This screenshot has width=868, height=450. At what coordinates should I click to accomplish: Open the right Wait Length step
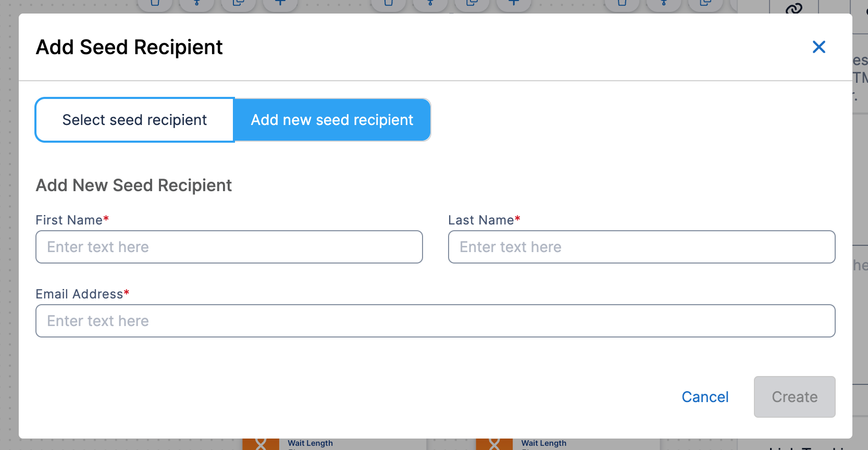pyautogui.click(x=544, y=443)
